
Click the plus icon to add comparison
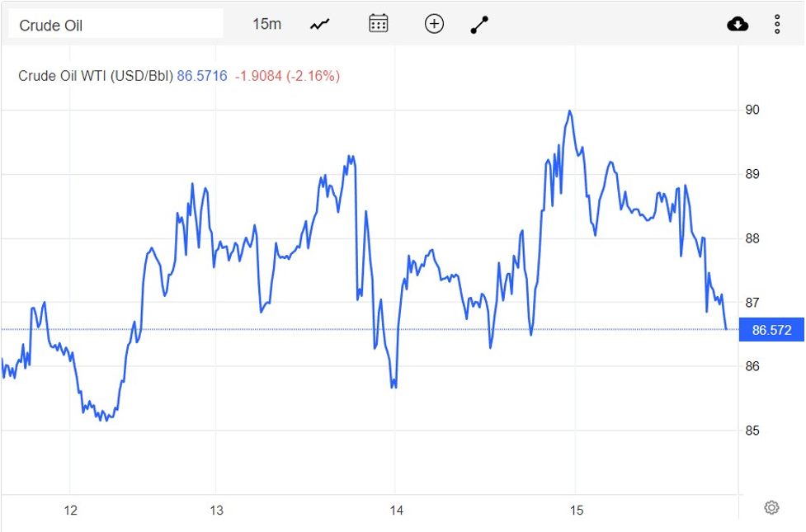point(434,24)
